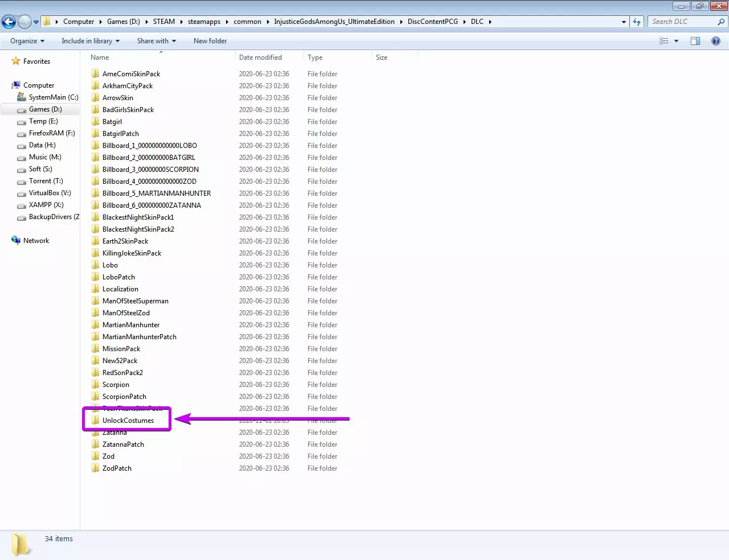Select Games (D:) in the address breadcrumb

coord(124,22)
